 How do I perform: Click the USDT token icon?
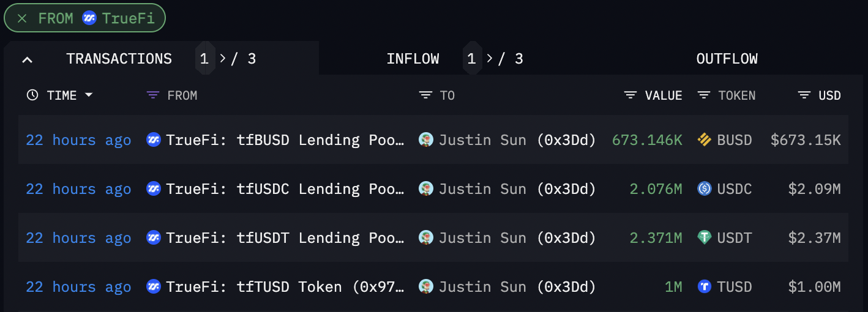pyautogui.click(x=705, y=237)
